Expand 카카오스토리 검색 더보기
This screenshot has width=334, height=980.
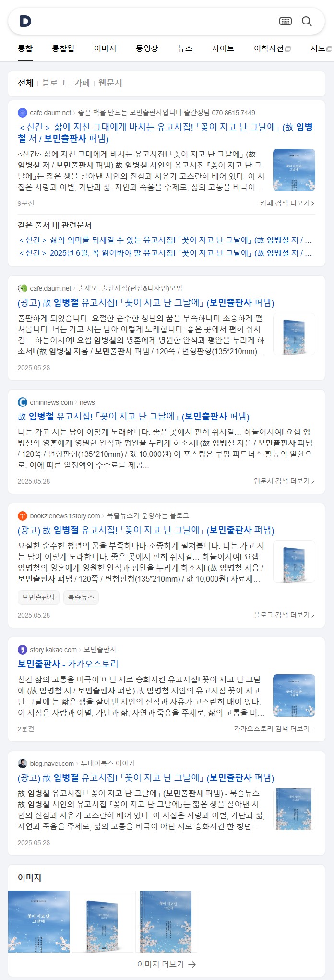coord(274,729)
